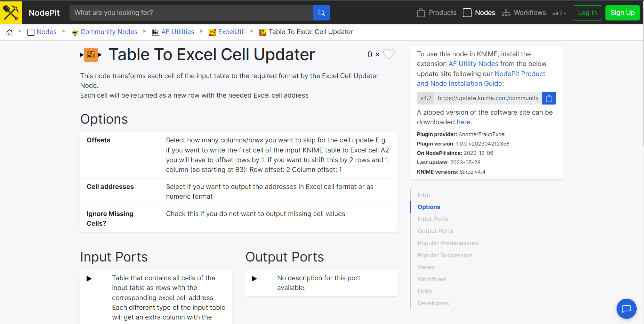Jump to Input Ports in the sidebar
The width and height of the screenshot is (644, 324).
(433, 219)
